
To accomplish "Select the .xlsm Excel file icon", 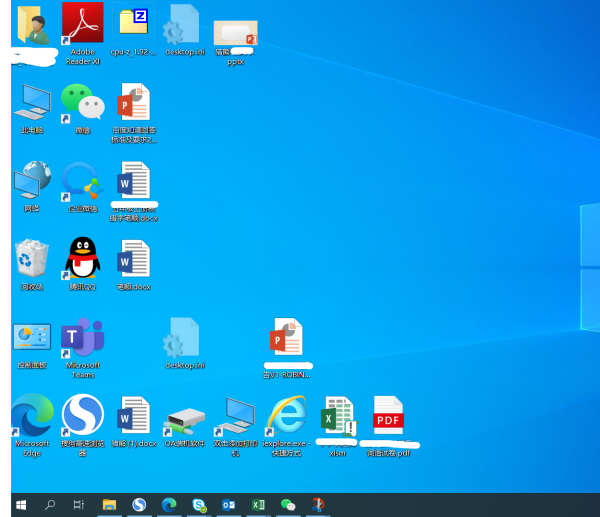I will [338, 416].
